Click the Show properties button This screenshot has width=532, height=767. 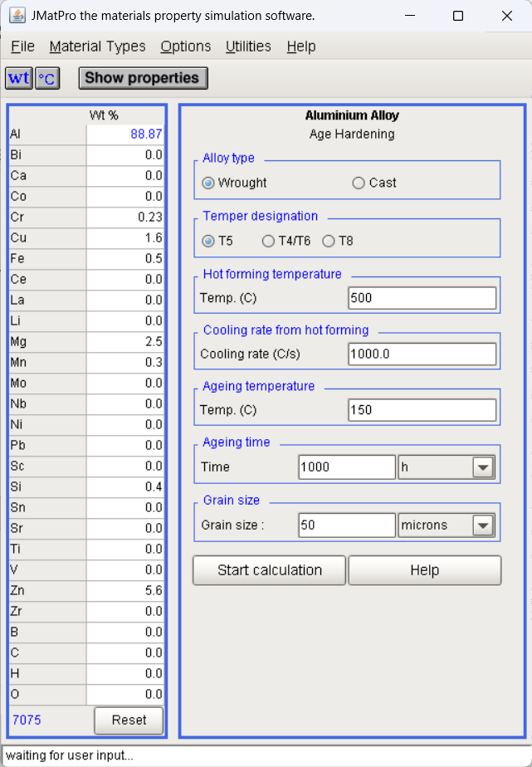(144, 78)
